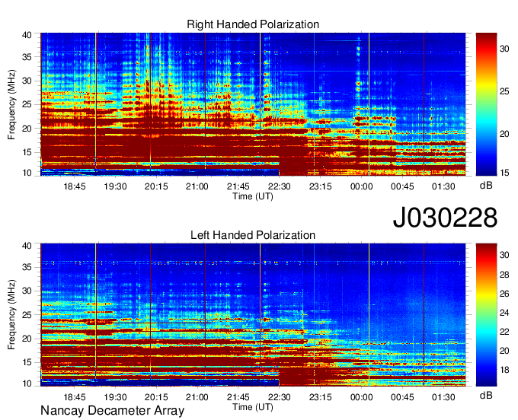This screenshot has height=420, width=518.
Task: Click the Nancay Decameter Array caption
Action: (112, 411)
